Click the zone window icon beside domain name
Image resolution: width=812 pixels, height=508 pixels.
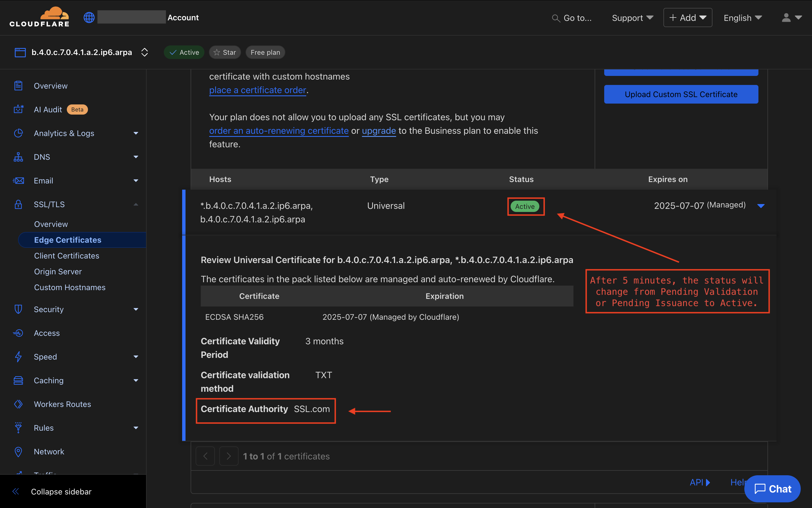click(x=20, y=52)
